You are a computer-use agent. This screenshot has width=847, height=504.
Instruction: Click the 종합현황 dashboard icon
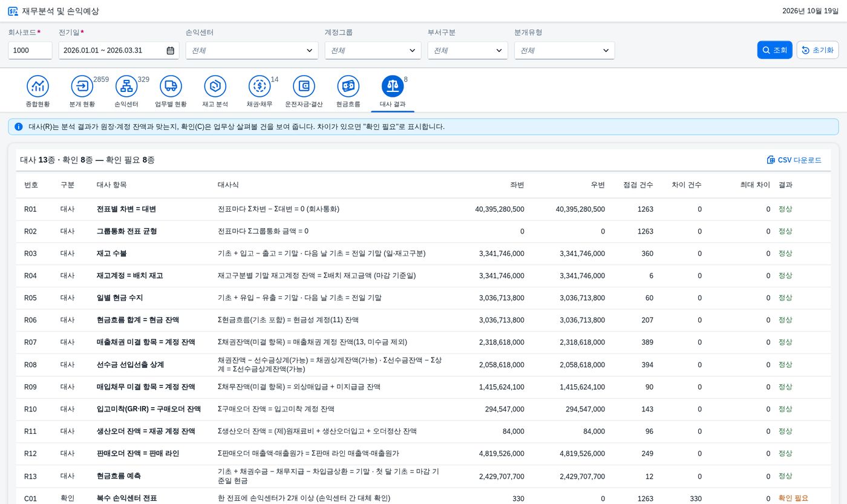[38, 86]
